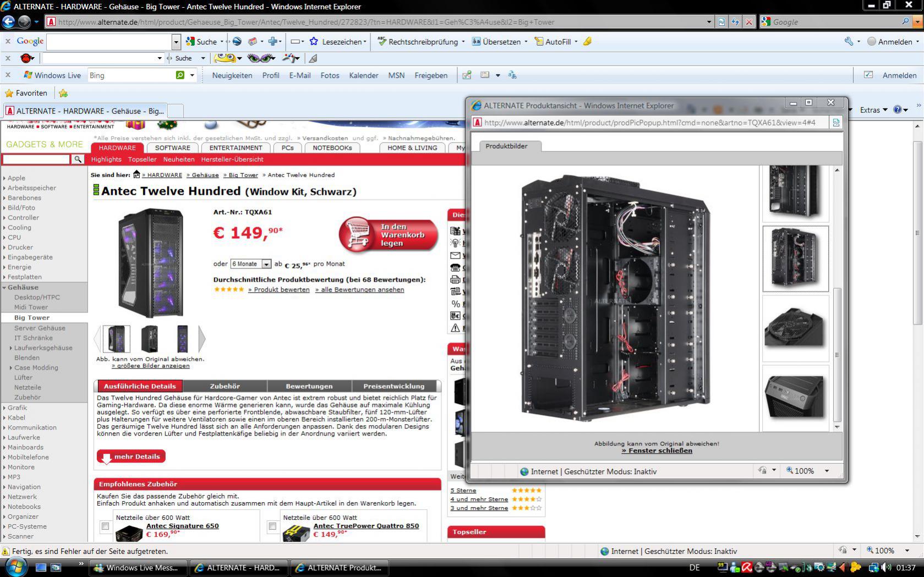Click the printer icon in service panel
Image resolution: width=924 pixels, height=577 pixels.
(455, 279)
